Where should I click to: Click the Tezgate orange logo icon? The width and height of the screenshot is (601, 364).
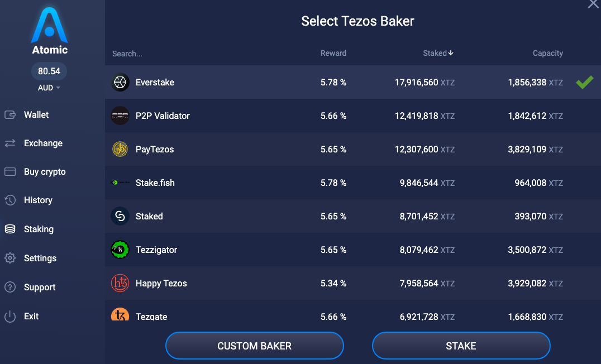[x=120, y=314]
